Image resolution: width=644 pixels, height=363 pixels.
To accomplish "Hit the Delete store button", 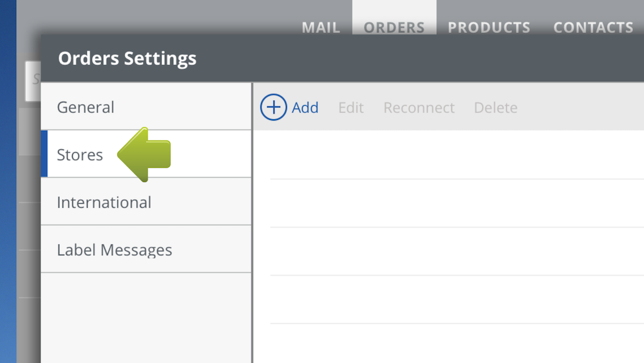I will point(495,108).
